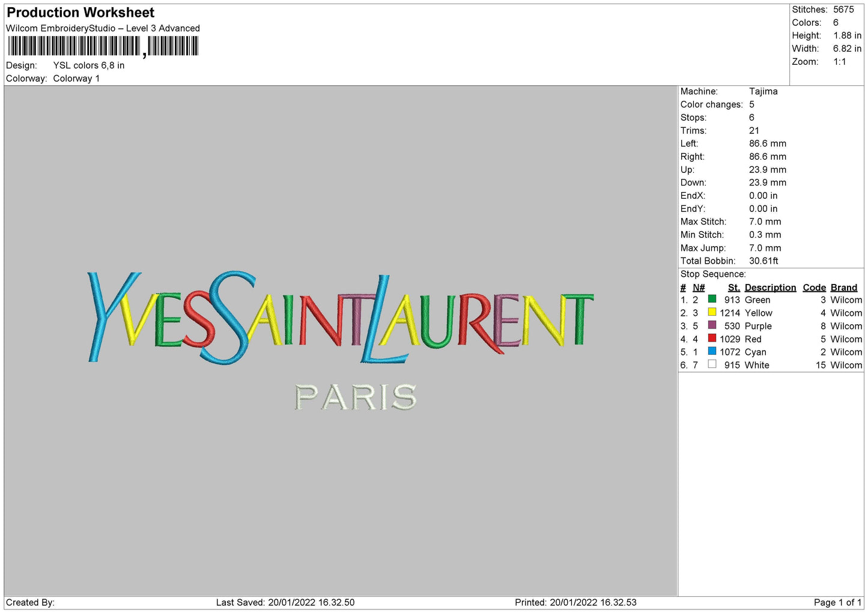This screenshot has height=613, width=868.
Task: Click the 'N#' column header
Action: 699,288
